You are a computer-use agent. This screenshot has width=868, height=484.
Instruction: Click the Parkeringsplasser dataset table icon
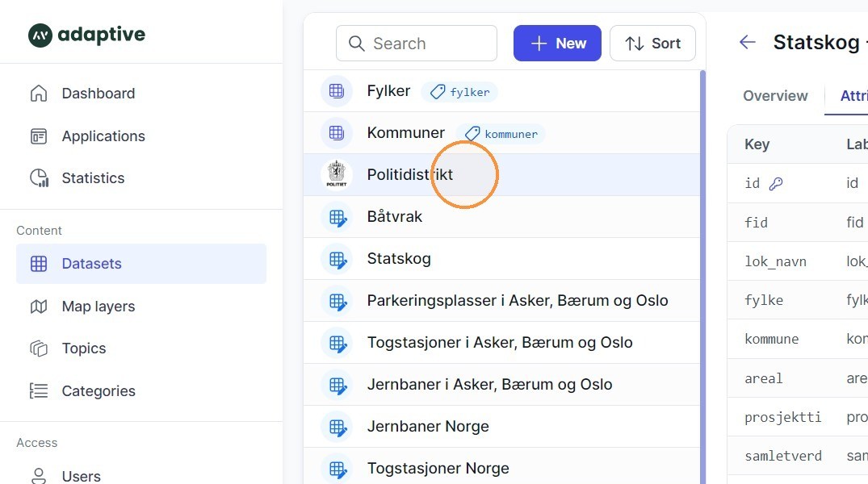click(337, 301)
